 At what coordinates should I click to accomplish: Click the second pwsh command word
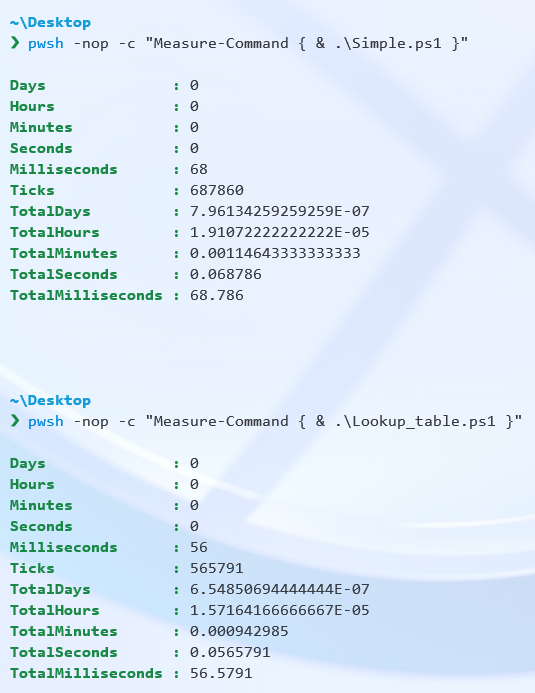pos(46,422)
